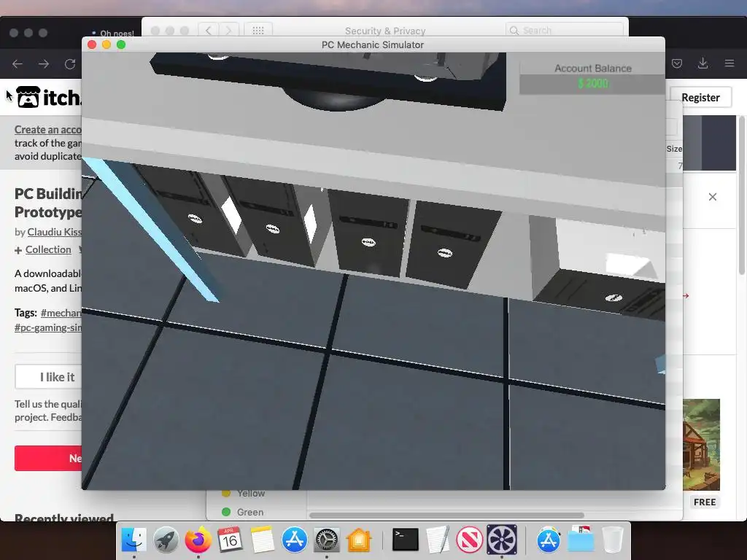Show all preferences grid in Security & Privacy
The width and height of the screenshot is (747, 560).
click(258, 31)
